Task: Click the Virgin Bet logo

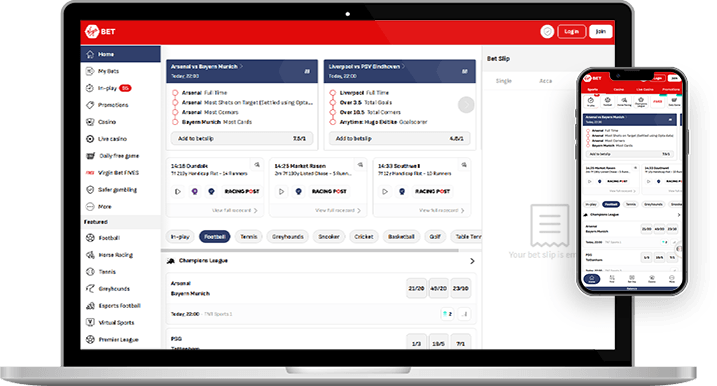Action: [100, 31]
